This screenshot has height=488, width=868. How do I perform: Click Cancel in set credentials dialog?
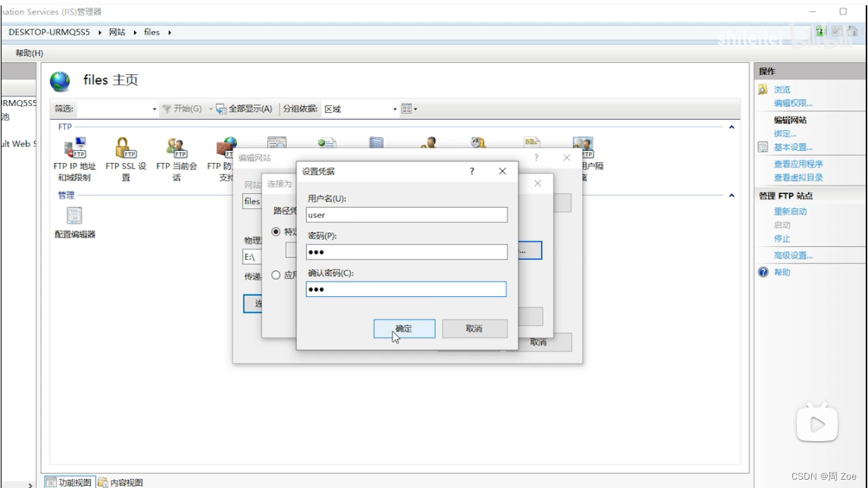pos(475,329)
